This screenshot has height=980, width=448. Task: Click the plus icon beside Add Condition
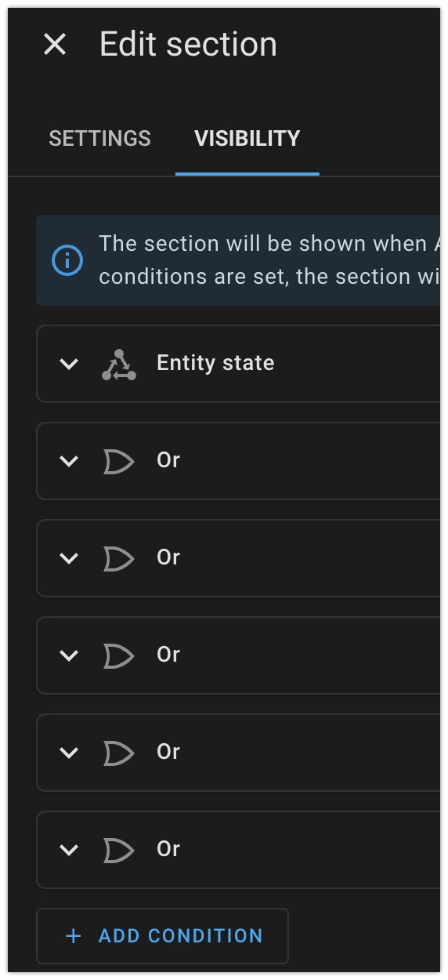point(74,936)
